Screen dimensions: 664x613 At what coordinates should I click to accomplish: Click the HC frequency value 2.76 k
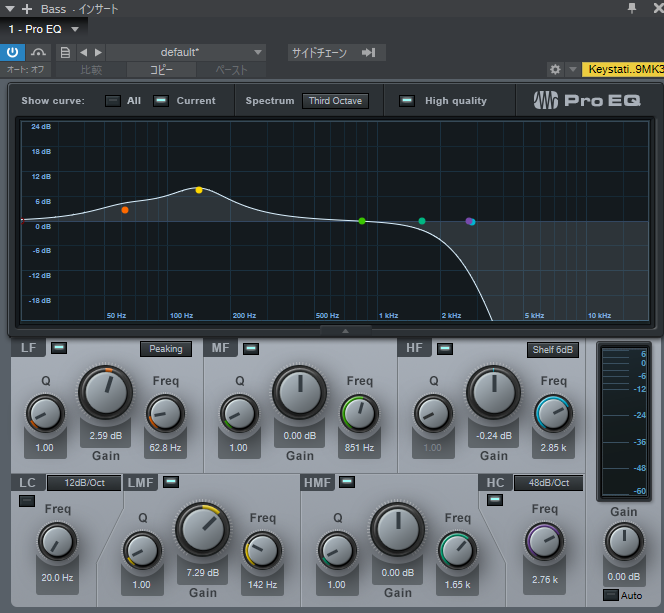(545, 580)
